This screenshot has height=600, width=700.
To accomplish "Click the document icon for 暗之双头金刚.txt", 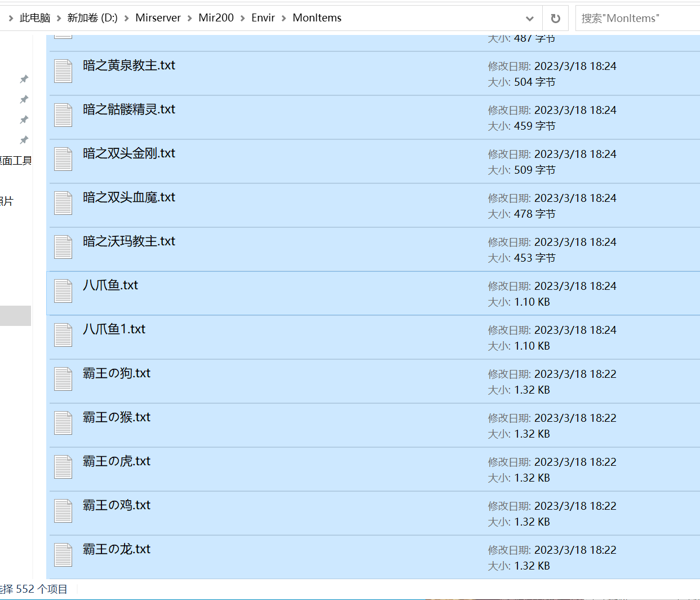I will (63, 159).
